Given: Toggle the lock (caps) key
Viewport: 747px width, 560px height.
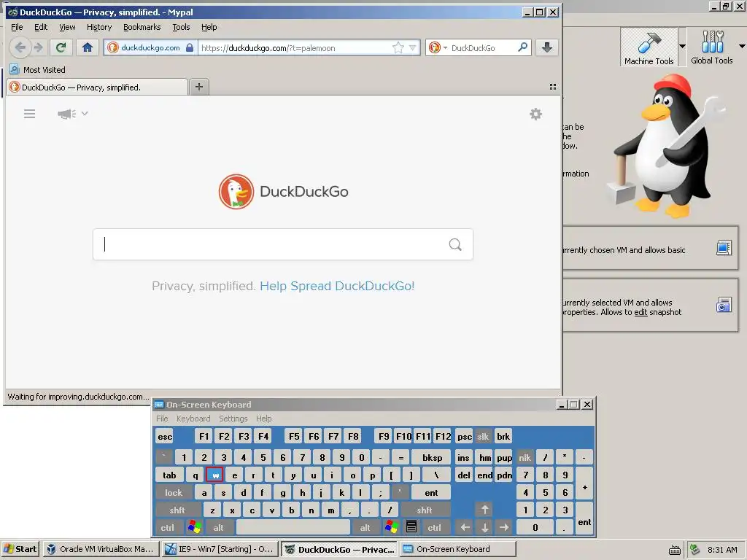Looking at the screenshot, I should click(174, 493).
